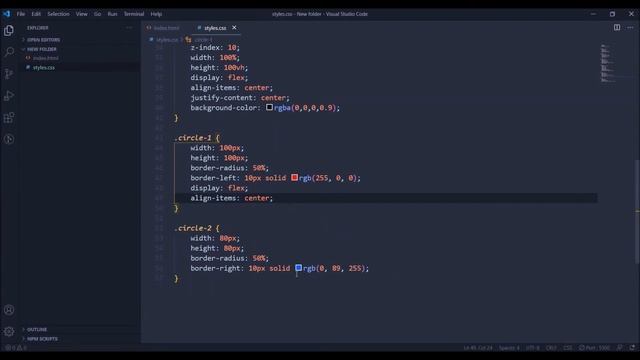Viewport: 640px width, 360px height.
Task: Click the feedback icon in status bar
Action: [x=620, y=348]
